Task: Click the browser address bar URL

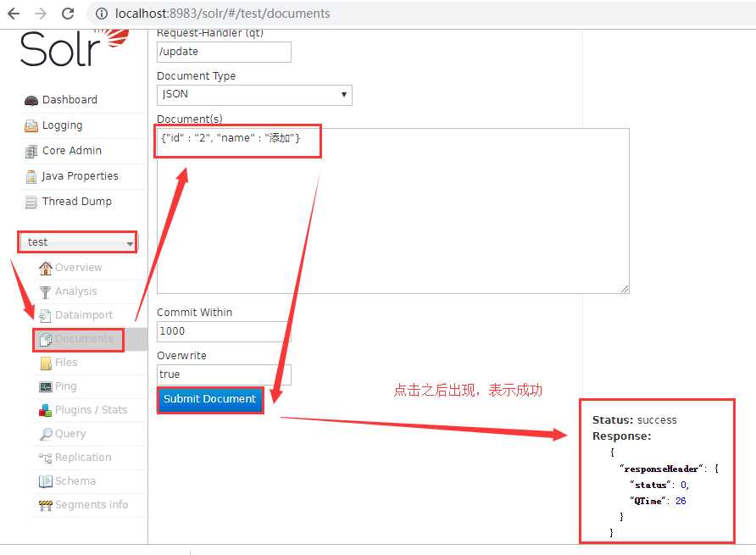Action: click(x=222, y=14)
